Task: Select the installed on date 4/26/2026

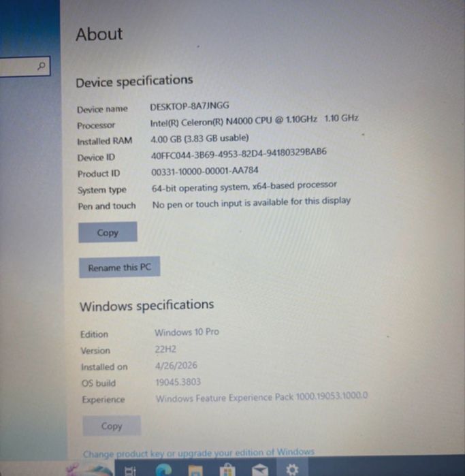Action: click(176, 366)
